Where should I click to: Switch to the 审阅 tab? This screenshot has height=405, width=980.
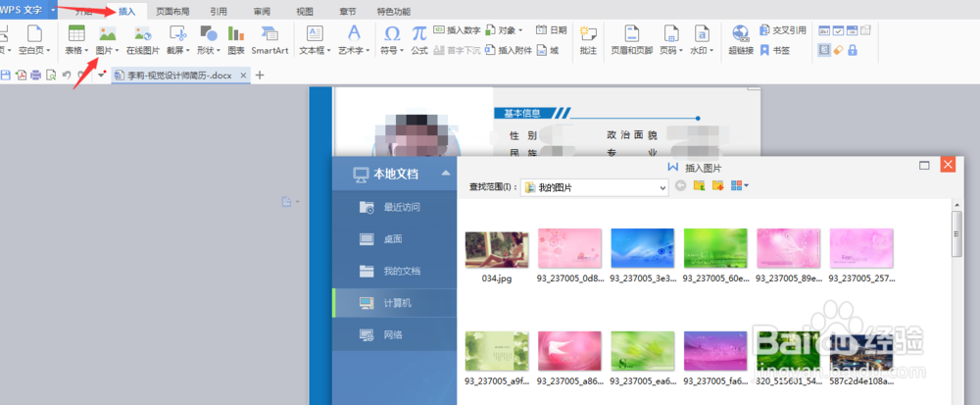click(x=262, y=11)
